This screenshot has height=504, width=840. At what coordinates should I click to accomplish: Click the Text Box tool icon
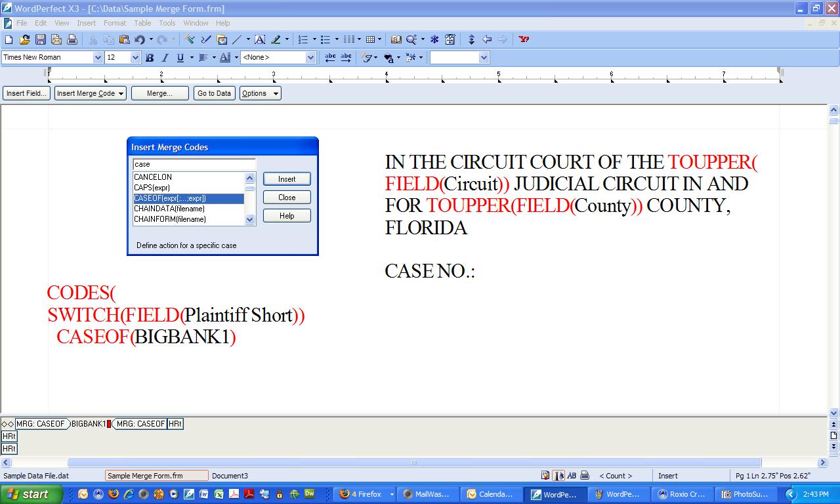tap(260, 39)
